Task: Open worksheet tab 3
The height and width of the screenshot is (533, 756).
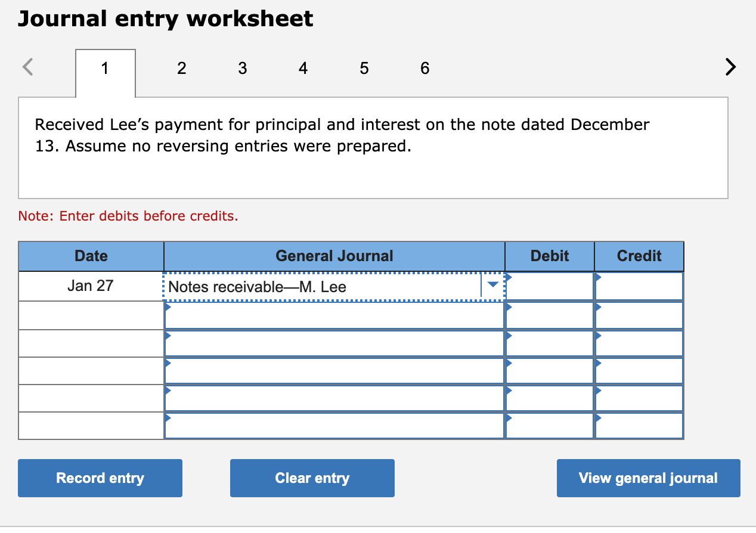Action: (243, 69)
